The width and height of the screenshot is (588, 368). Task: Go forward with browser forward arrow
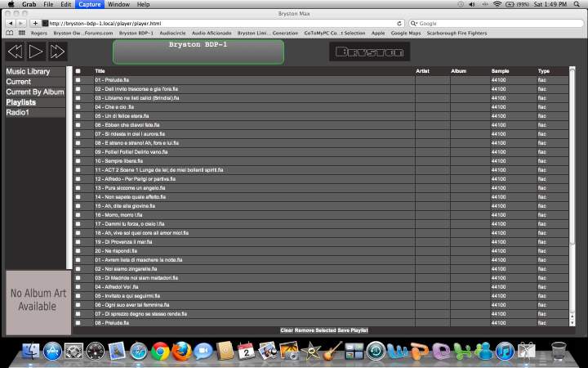coord(20,23)
